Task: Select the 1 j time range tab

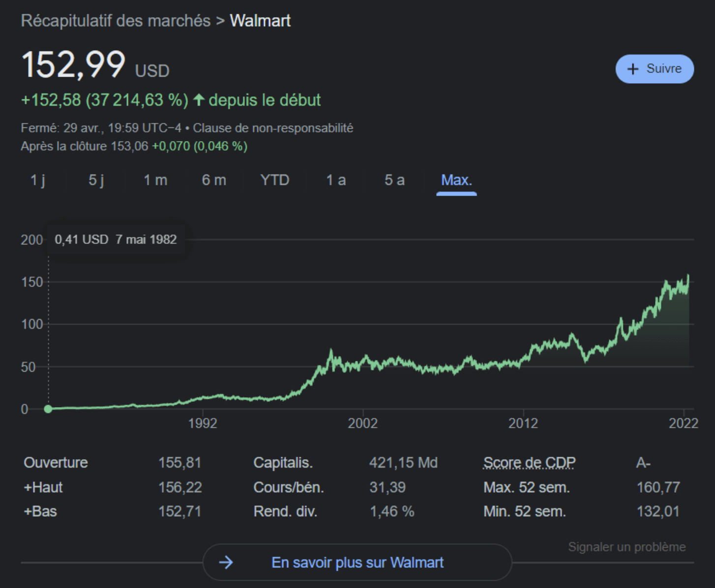Action: coord(38,180)
